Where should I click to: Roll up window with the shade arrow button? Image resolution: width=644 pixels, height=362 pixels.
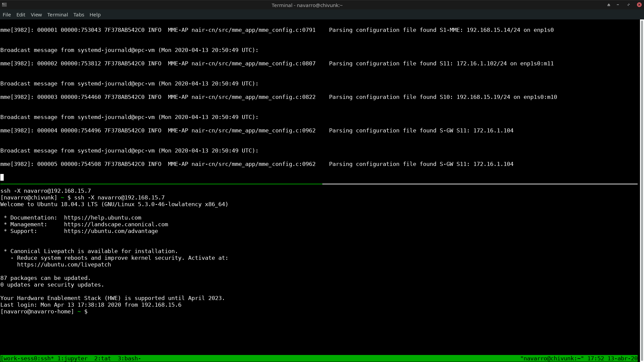click(x=608, y=5)
